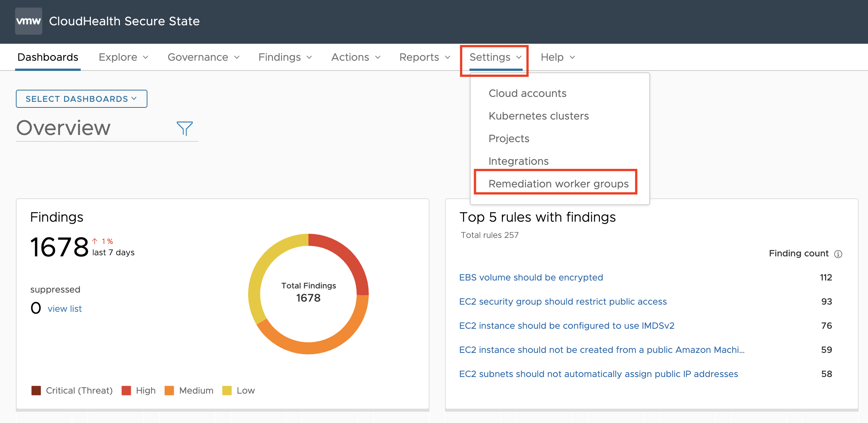Select Remediation worker groups menu item

click(x=558, y=184)
